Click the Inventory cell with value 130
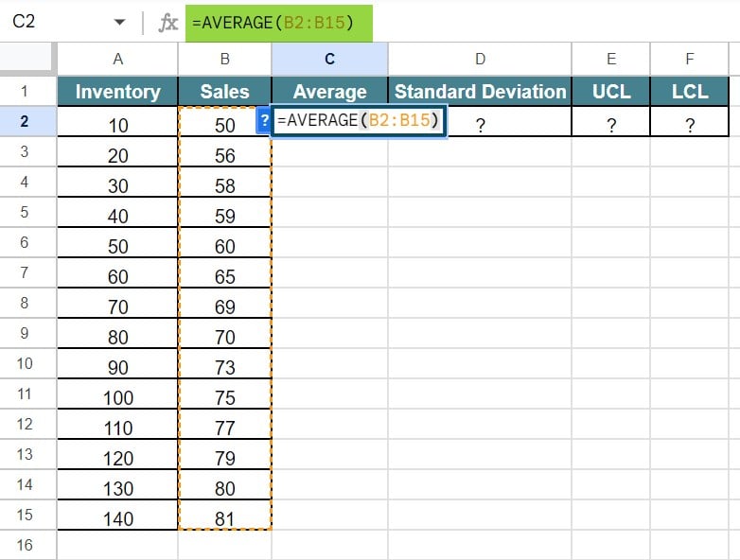 click(117, 484)
